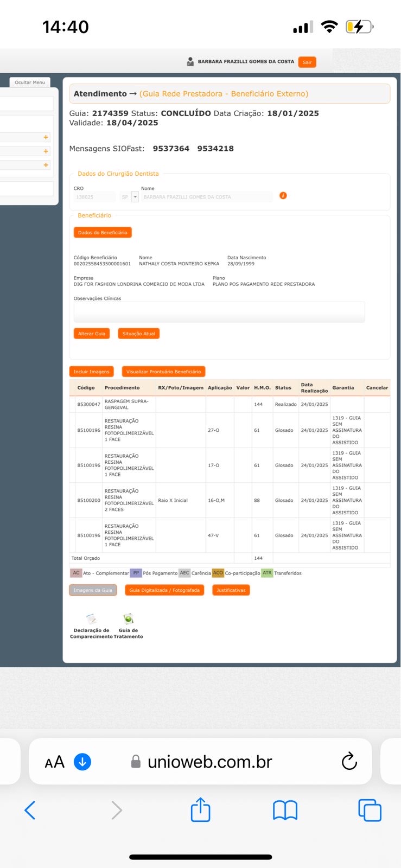
Task: Click H.M.O. value 88
Action: pyautogui.click(x=257, y=500)
